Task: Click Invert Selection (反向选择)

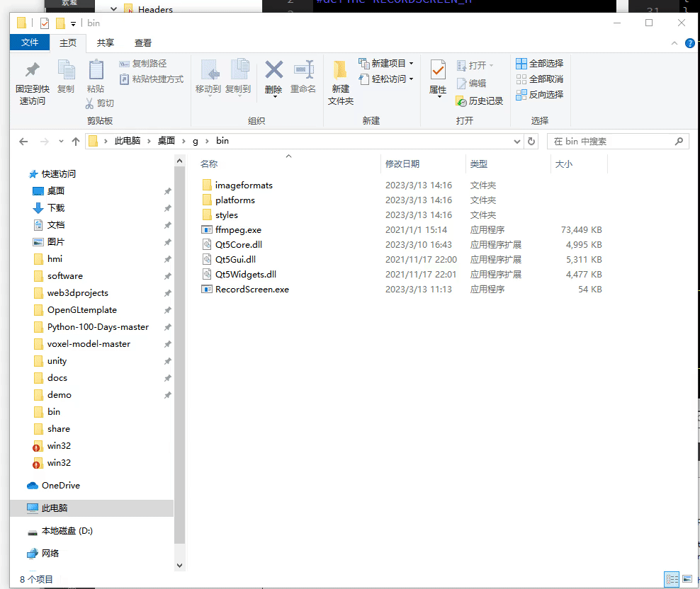Action: point(539,95)
